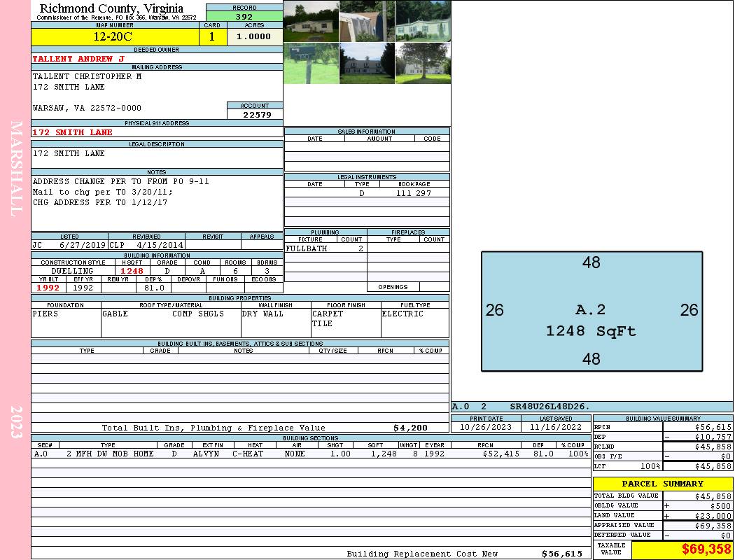735x560 pixels.
Task: Open the mailbox photo thumbnail
Action: point(311,64)
